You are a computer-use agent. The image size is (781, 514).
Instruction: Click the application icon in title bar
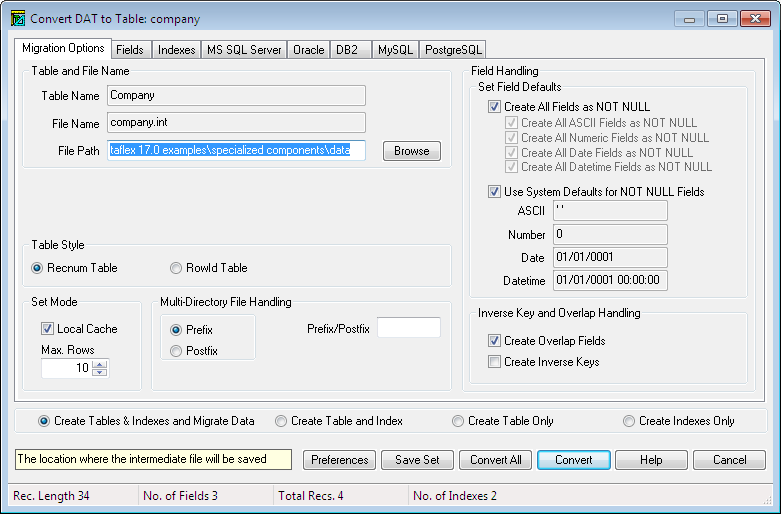17,18
